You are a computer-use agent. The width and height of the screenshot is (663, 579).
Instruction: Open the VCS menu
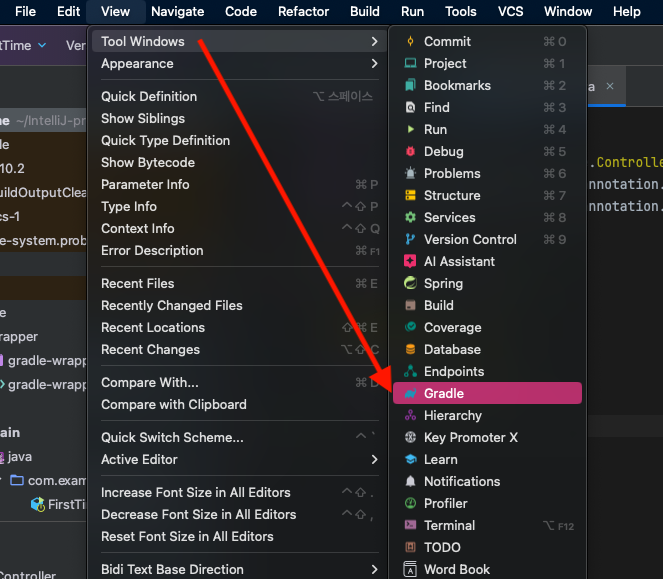pyautogui.click(x=510, y=11)
